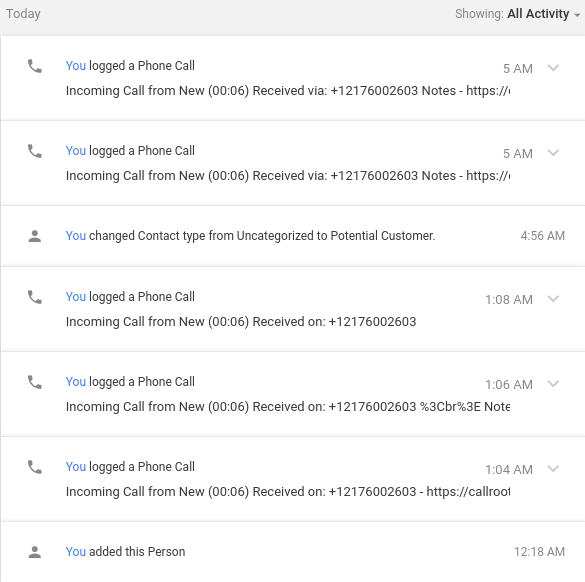Click 'You' link in added this Person entry

[76, 552]
